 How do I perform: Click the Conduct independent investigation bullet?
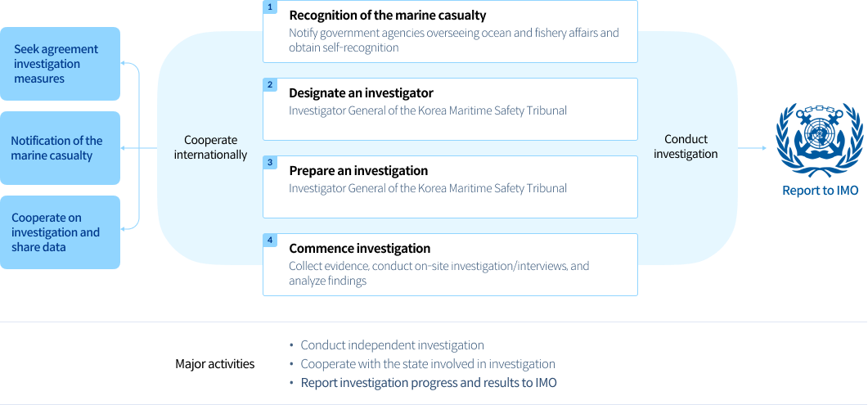[392, 345]
